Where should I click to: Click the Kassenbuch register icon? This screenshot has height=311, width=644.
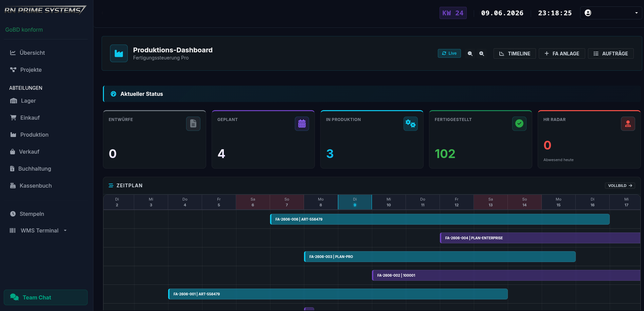(13, 186)
